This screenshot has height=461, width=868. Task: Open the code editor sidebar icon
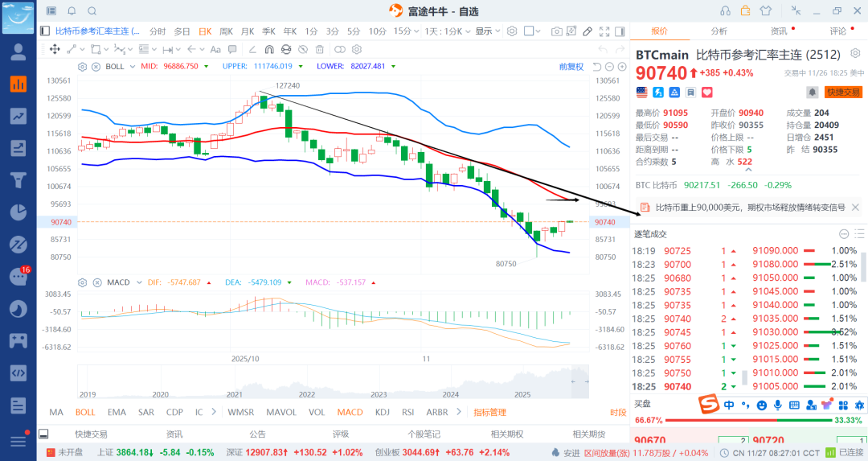click(x=18, y=373)
